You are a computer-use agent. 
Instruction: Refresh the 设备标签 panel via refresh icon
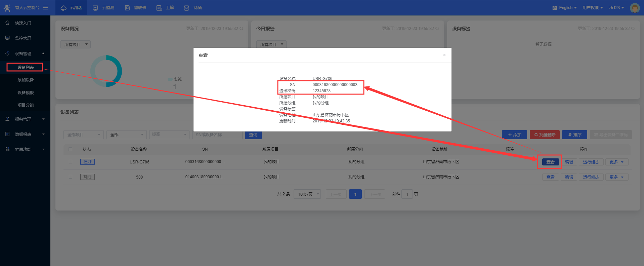(633, 29)
